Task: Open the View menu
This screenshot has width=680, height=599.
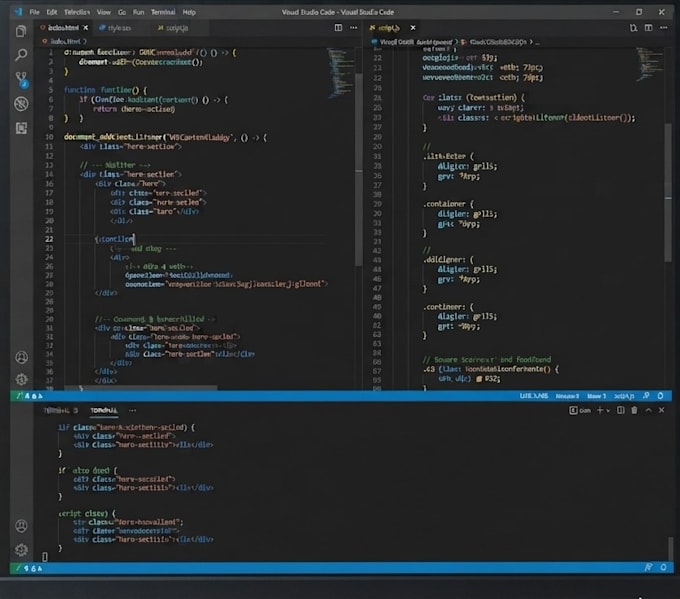Action: coord(104,12)
